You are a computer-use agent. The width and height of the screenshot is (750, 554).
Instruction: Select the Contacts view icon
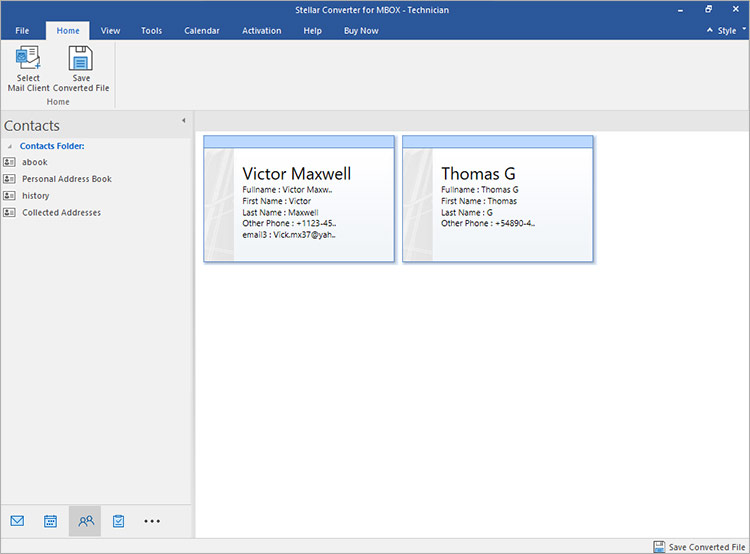85,521
